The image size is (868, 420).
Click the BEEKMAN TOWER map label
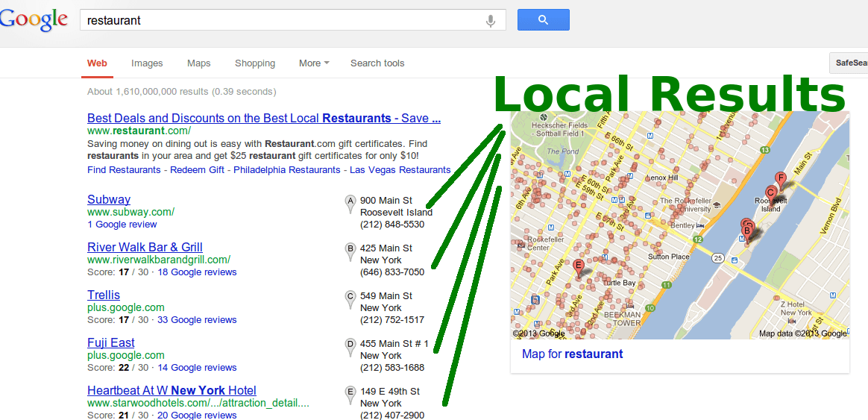tap(621, 318)
